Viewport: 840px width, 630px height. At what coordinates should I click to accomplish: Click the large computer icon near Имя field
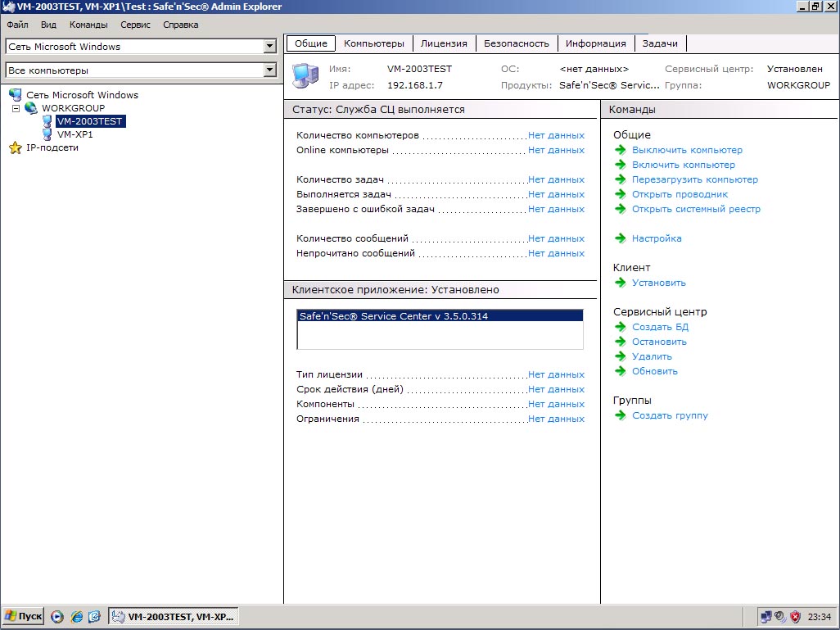(x=306, y=75)
